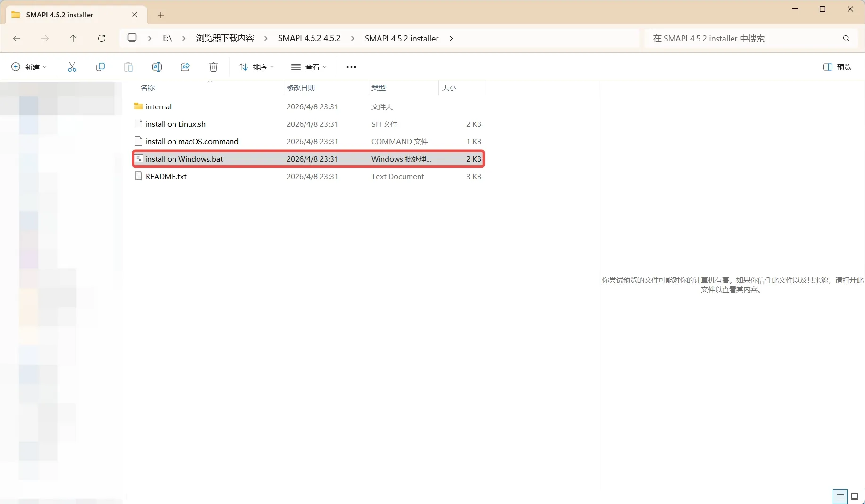
Task: Click the This PC monitor icon
Action: click(x=132, y=38)
